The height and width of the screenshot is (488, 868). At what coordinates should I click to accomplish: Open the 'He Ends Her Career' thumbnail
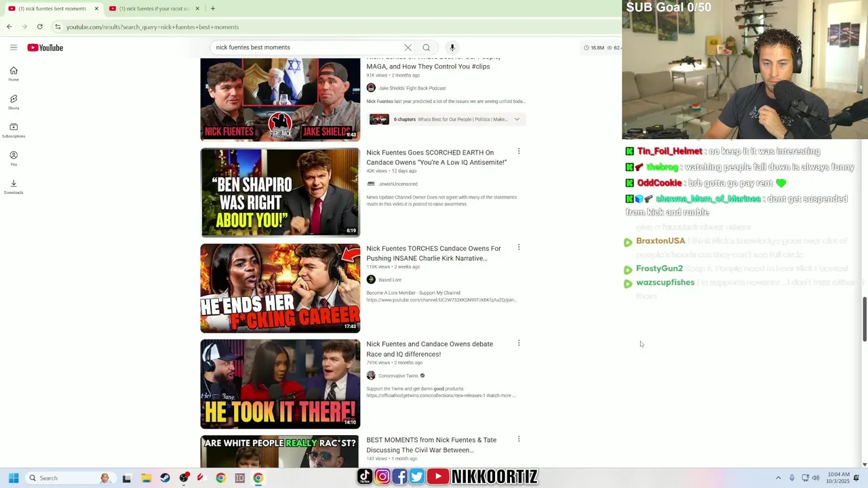pos(280,288)
